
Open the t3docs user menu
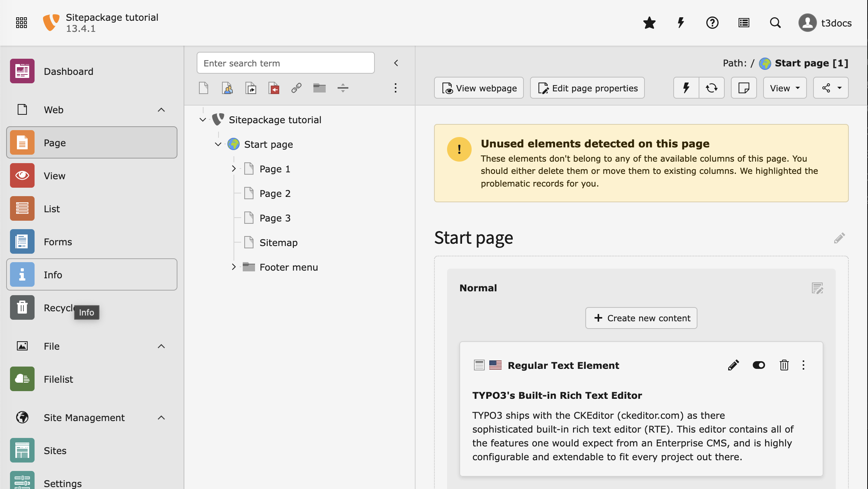click(825, 23)
